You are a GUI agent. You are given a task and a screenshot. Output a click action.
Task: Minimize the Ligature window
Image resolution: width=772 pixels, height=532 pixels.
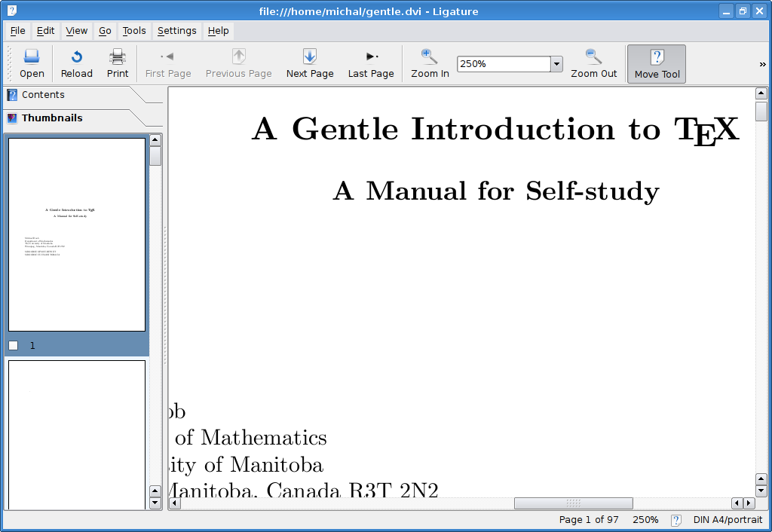click(726, 11)
